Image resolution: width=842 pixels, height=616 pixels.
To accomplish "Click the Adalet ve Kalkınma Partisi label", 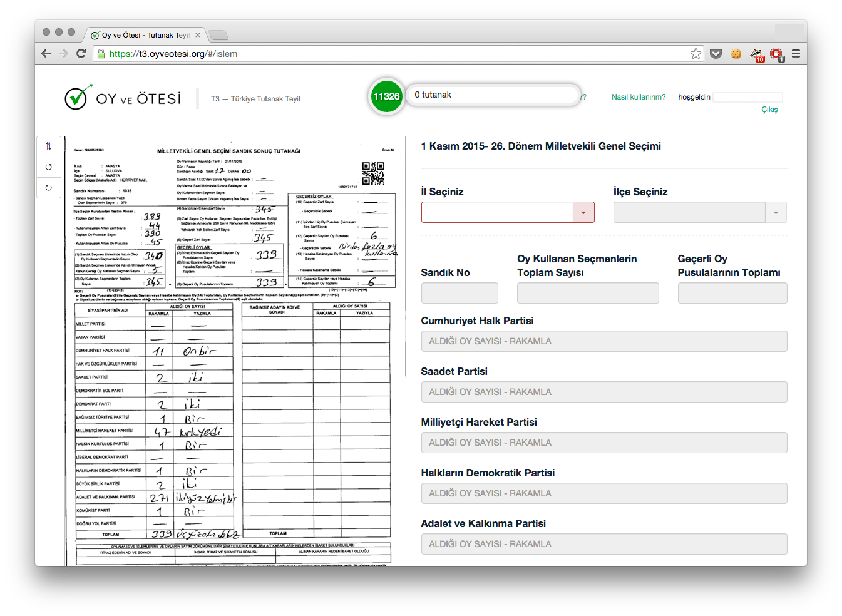I will [x=483, y=523].
